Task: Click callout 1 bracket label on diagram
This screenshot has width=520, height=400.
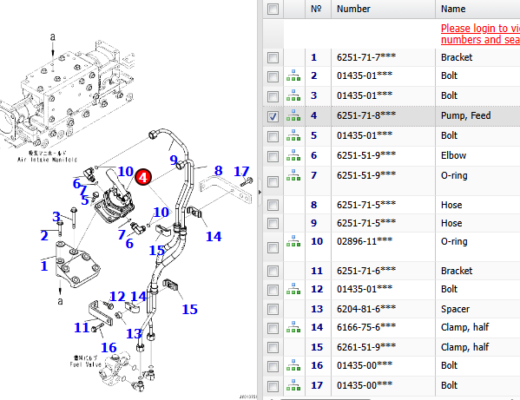Action: pyautogui.click(x=44, y=266)
